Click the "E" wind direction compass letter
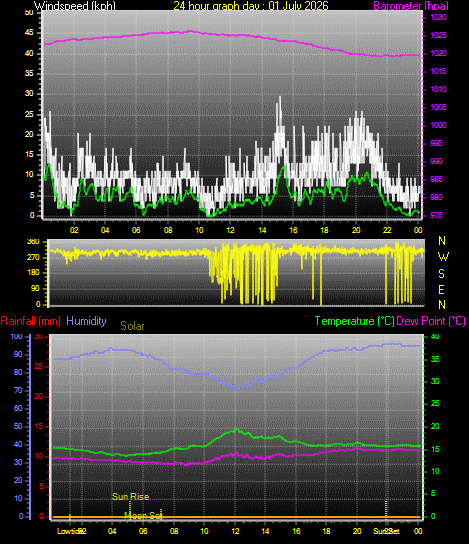This screenshot has width=469, height=544. tap(441, 290)
